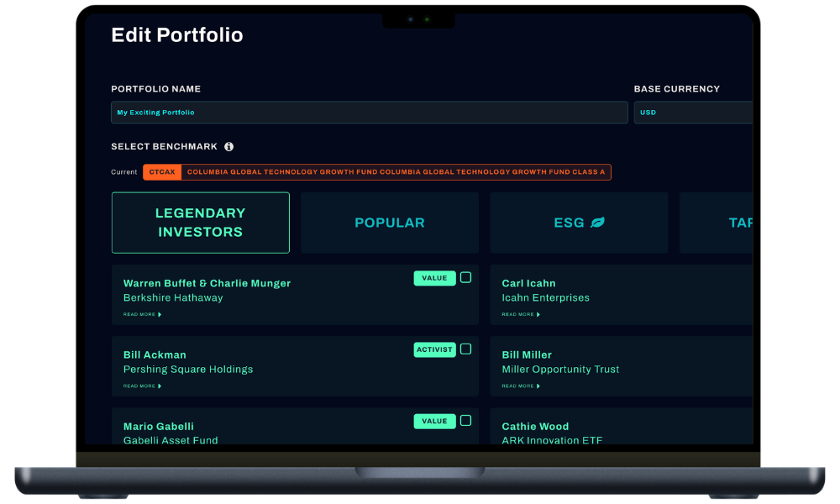Click the VALUE tag on Mario Gabelli
Screen dimensions: 840x504
(x=434, y=421)
